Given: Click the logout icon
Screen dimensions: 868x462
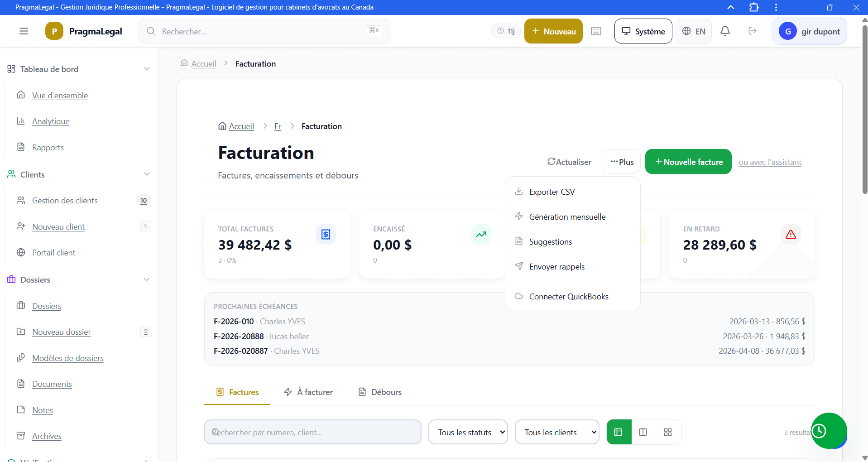Looking at the screenshot, I should click(x=752, y=31).
